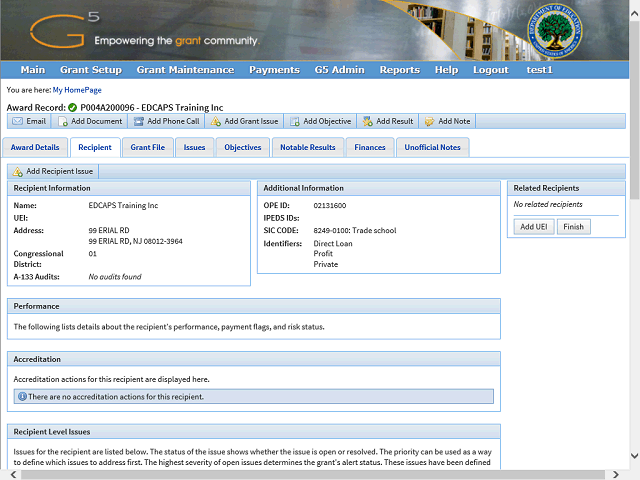Follow the My HomePage breadcrumb link
640x480 pixels.
[x=77, y=90]
